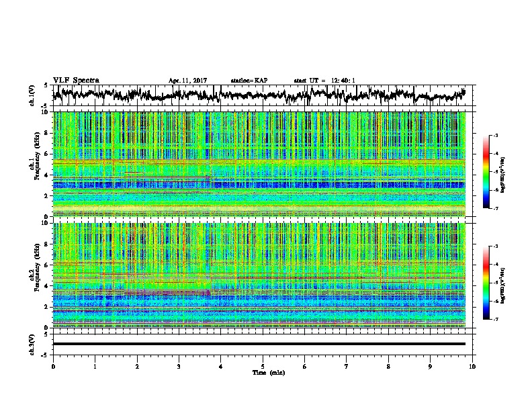Click the ch.2 spectrogram panel

(x=259, y=275)
